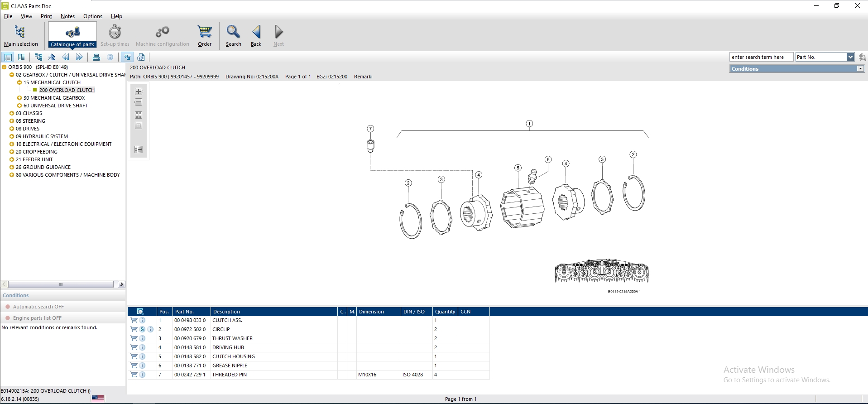Click tree horizontal scrollbar right arrow
Viewport: 868px width, 404px height.
point(121,284)
